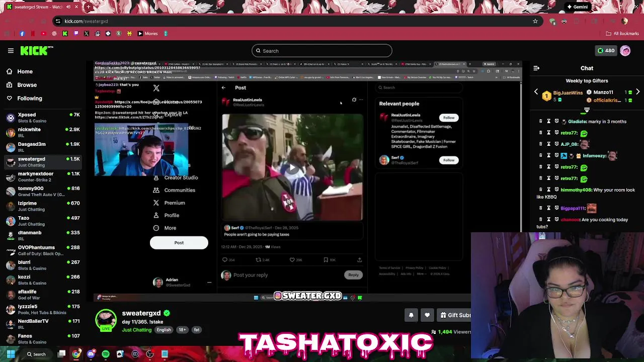Open Iziprime channel in sidebar
Viewport: 644px width, 362px height.
click(43, 206)
